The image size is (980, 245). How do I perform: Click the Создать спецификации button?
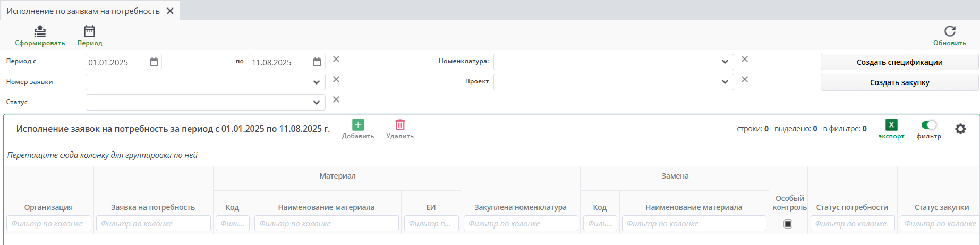pos(899,62)
